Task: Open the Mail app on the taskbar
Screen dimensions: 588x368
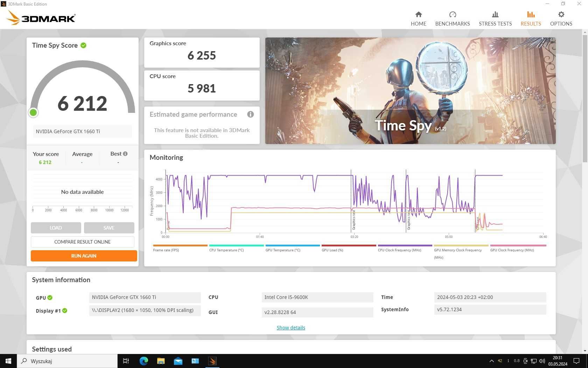Action: pos(178,361)
